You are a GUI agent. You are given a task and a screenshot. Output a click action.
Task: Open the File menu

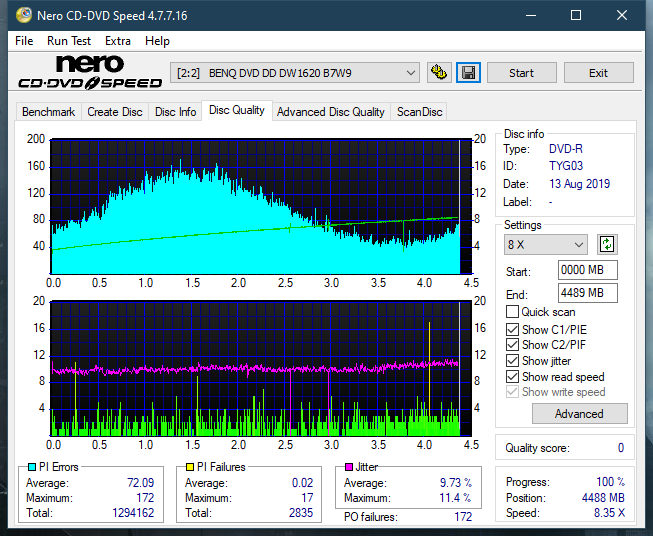(x=24, y=41)
